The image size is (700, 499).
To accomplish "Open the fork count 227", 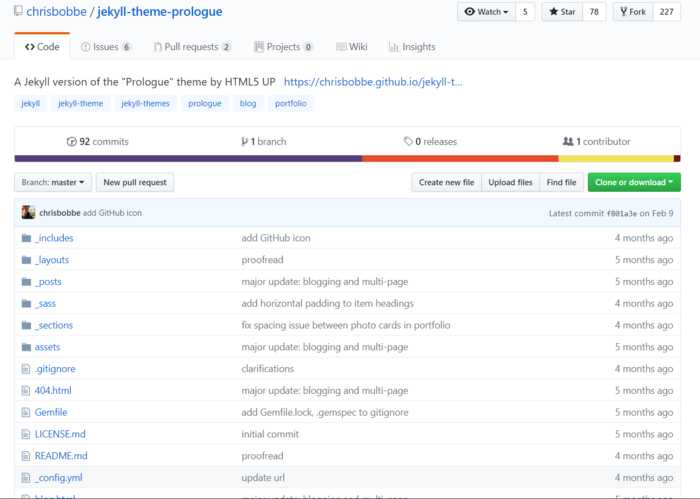I will point(667,12).
